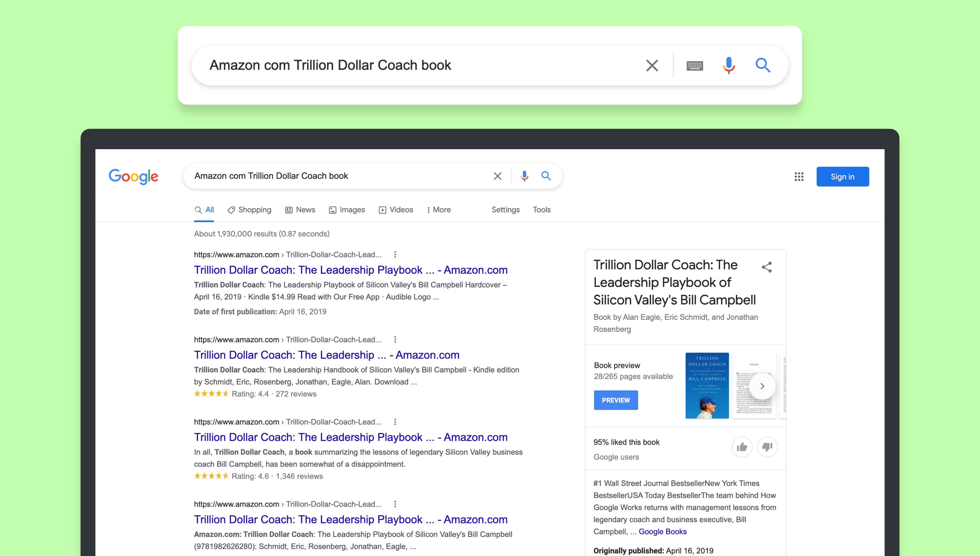Click the results page search input field
Screen dimensions: 980x556
[x=340, y=176]
